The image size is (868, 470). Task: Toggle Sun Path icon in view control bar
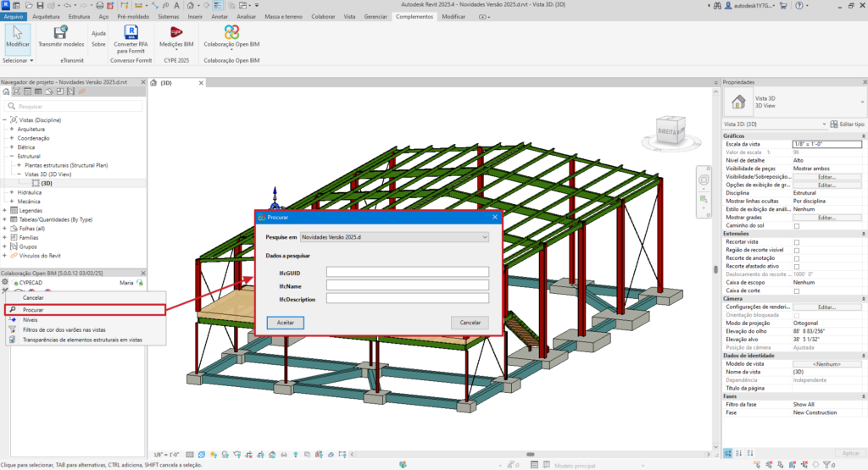click(213, 455)
